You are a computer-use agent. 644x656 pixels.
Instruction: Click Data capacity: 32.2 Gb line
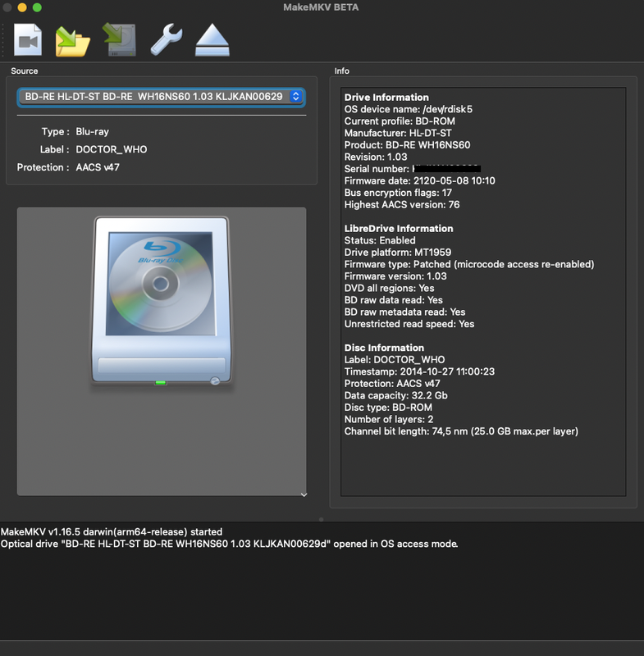pyautogui.click(x=396, y=395)
